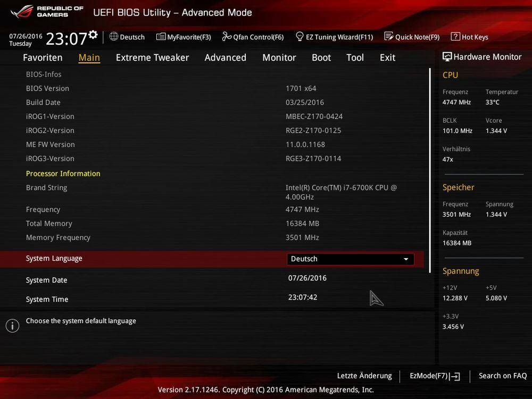Image resolution: width=532 pixels, height=399 pixels.
Task: Switch to the Advanced tab
Action: click(225, 57)
